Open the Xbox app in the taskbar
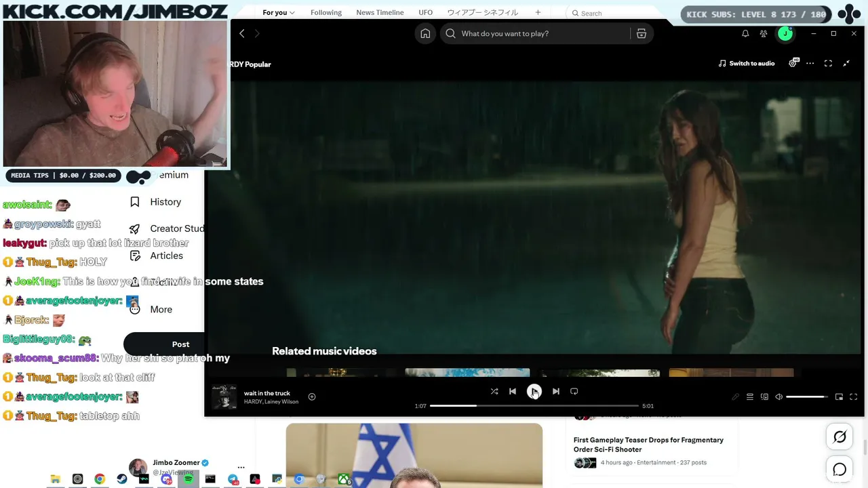This screenshot has width=868, height=488. point(344,479)
